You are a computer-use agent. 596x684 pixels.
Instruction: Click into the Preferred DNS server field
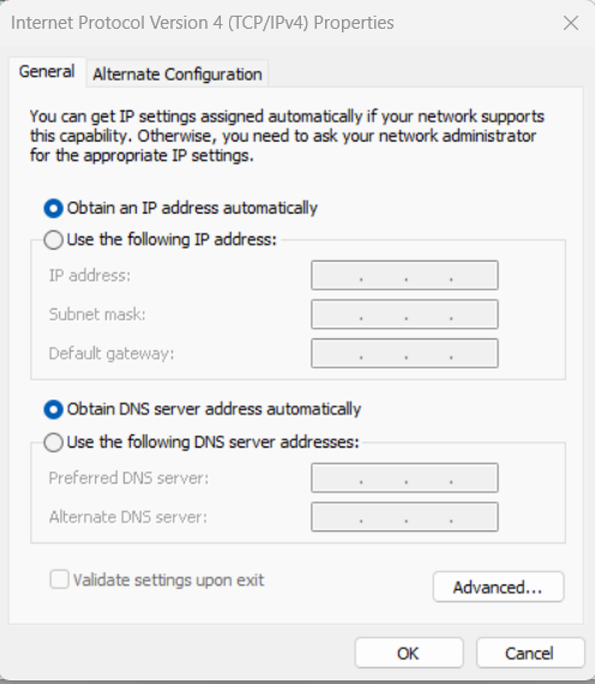point(404,478)
